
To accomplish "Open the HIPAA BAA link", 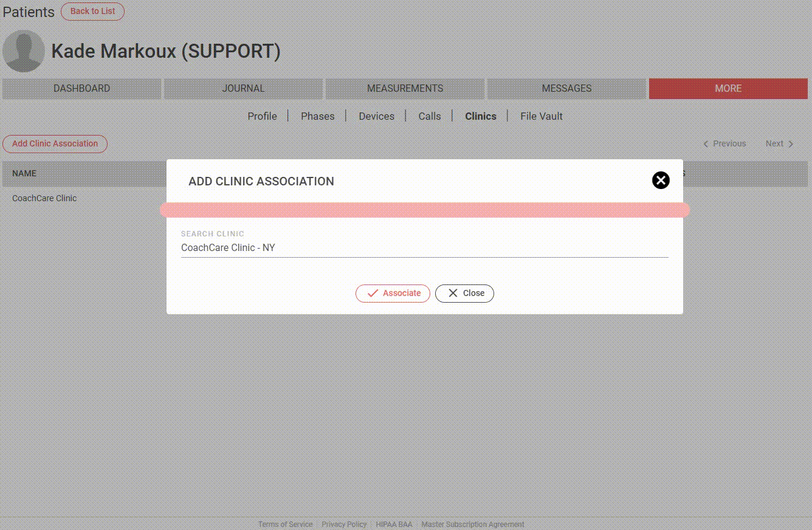I will (394, 525).
